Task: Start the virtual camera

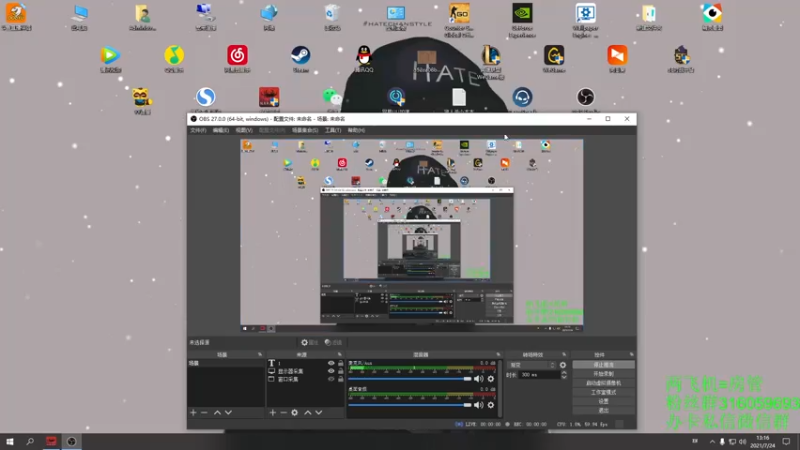Action: coord(604,383)
